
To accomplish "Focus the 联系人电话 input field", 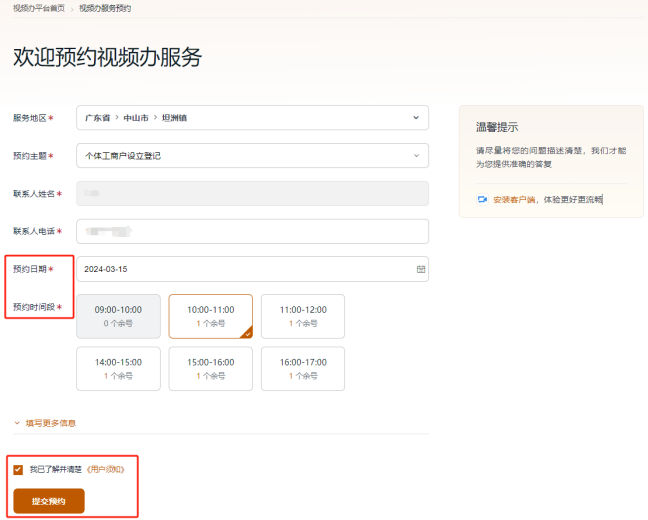I will (253, 231).
